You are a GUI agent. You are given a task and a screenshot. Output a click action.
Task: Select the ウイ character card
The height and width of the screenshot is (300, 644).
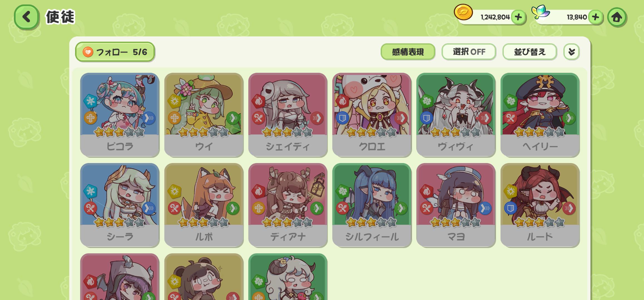tap(204, 115)
